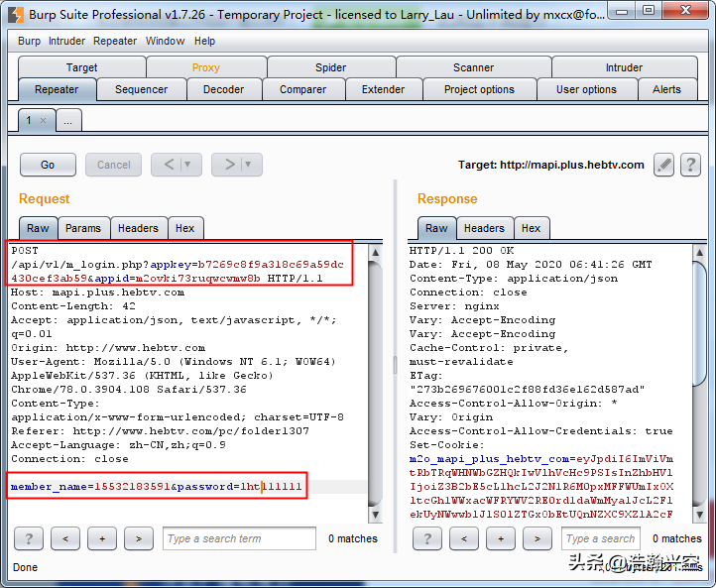Switch to the Scanner tab
Screen dimensions: 716x588
tap(473, 67)
